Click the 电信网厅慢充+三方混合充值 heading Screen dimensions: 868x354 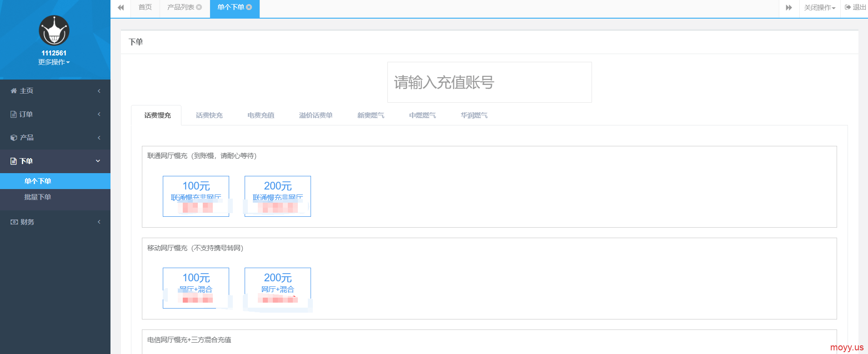tap(189, 340)
